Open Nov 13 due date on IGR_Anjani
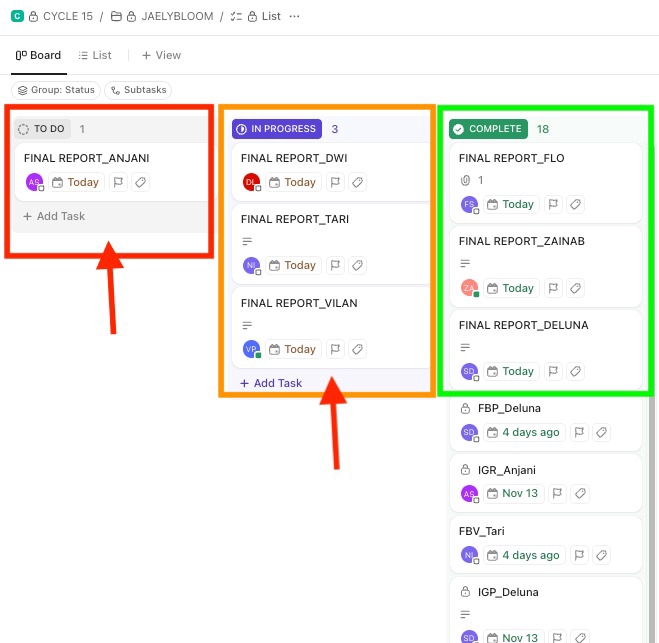The height and width of the screenshot is (643, 659). click(511, 493)
